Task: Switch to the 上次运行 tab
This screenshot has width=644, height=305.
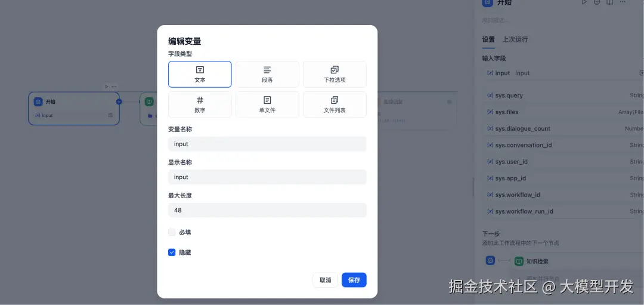Action: click(515, 39)
